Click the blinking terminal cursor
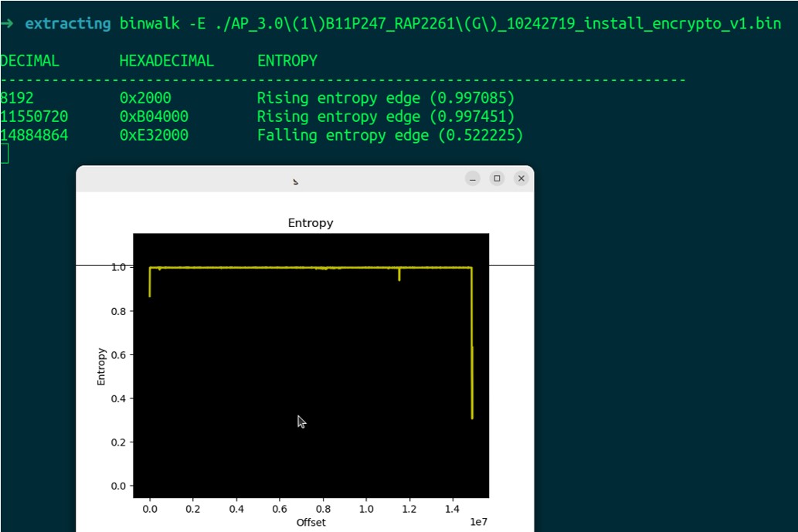 (4, 151)
